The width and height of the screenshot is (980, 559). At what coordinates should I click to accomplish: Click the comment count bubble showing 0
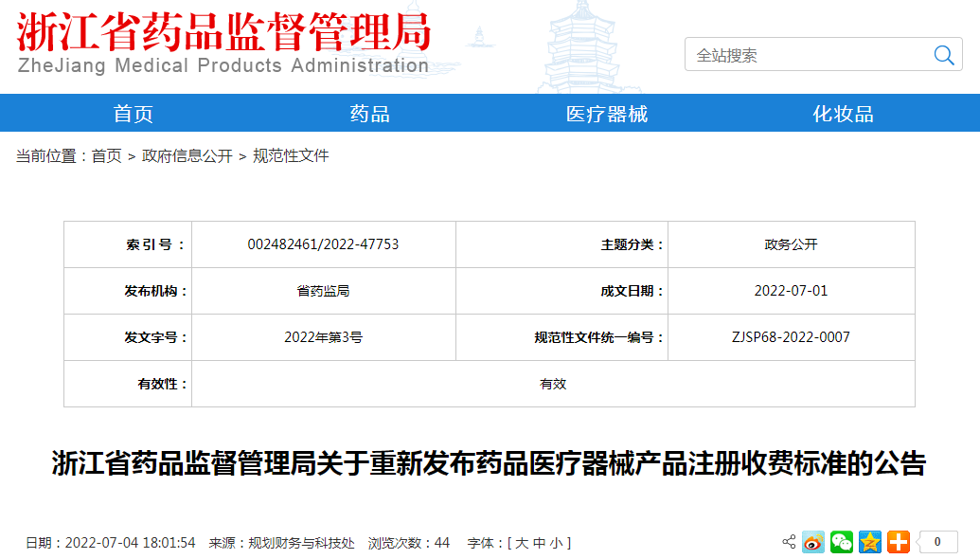tap(937, 542)
